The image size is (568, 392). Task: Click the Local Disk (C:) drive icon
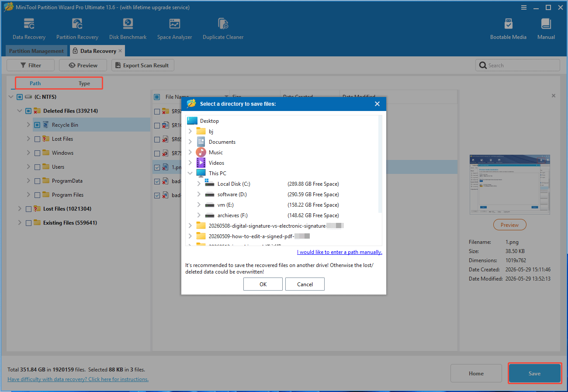coord(210,184)
